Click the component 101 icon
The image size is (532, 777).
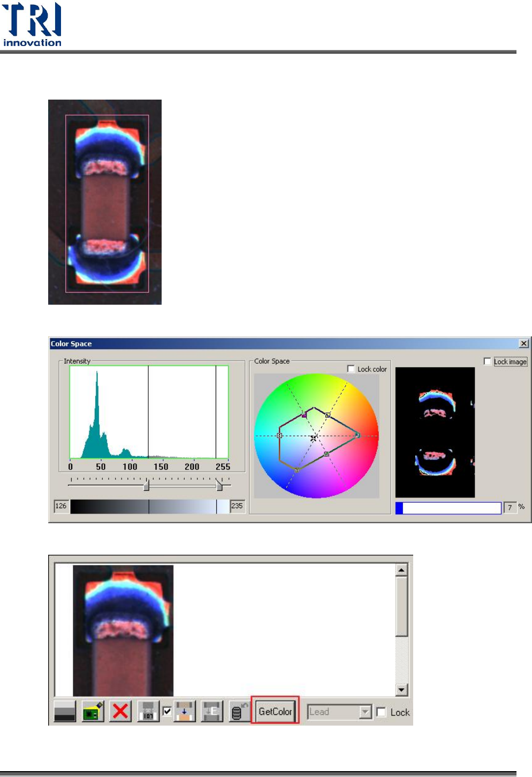tap(148, 711)
